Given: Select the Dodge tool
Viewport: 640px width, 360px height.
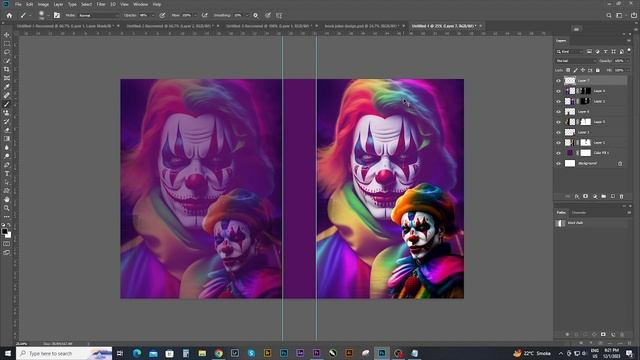Looking at the screenshot, I should 7,156.
